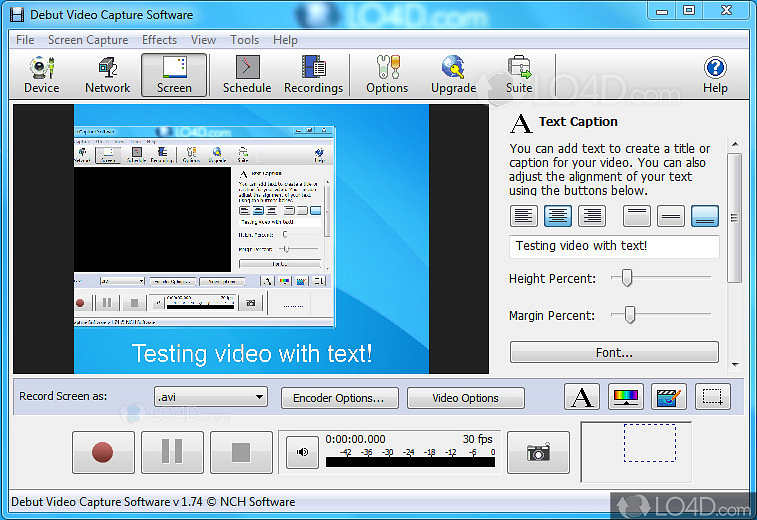757x520 pixels.
Task: Toggle left text alignment button
Action: [x=524, y=215]
